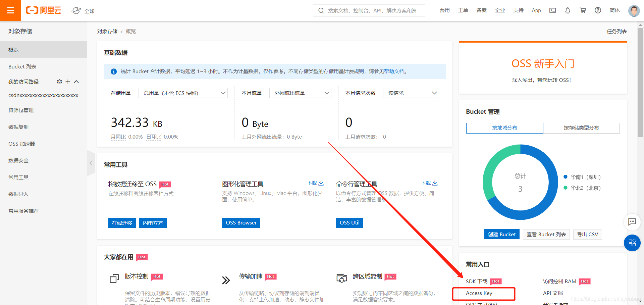
Task: Open the 帮助文档 link
Action: click(394, 71)
